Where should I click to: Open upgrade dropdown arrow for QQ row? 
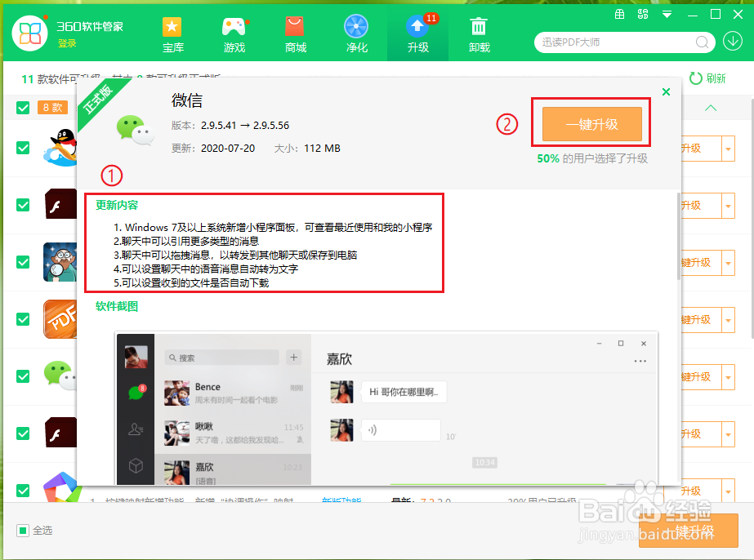click(x=728, y=149)
